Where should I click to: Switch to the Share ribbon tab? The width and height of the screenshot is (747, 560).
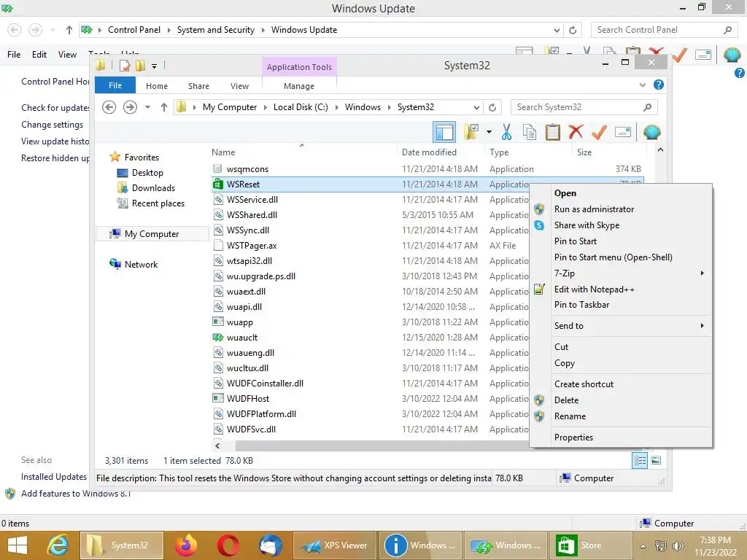coord(198,86)
